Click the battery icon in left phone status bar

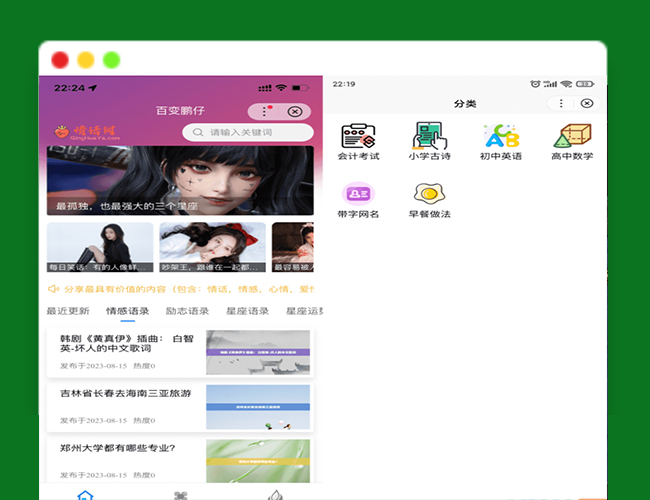point(301,88)
